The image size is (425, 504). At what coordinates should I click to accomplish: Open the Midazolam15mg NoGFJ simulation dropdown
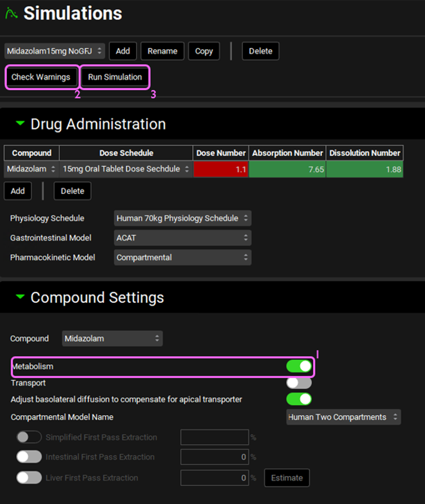point(55,51)
